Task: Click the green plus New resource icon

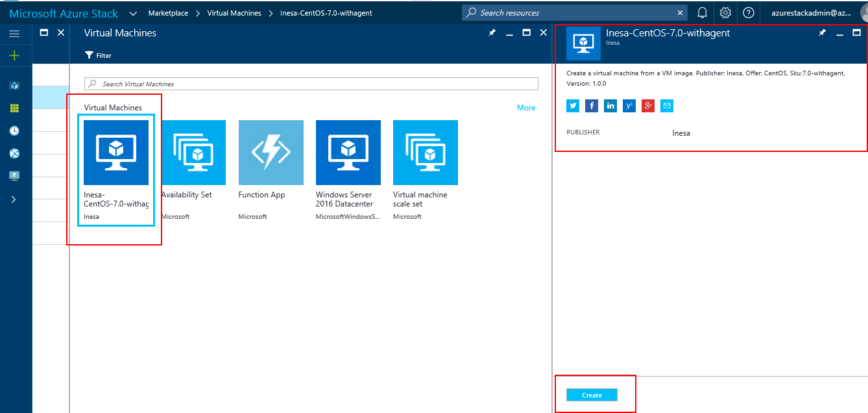Action: [x=14, y=56]
